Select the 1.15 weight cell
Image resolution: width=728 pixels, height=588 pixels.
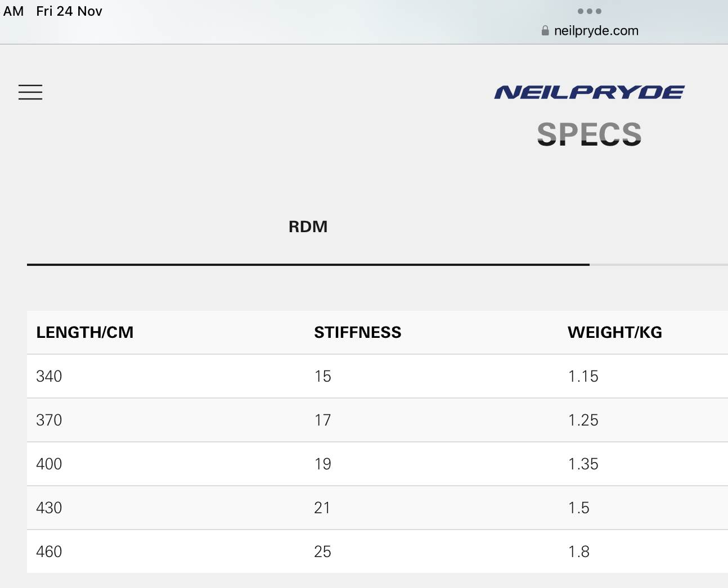[583, 376]
